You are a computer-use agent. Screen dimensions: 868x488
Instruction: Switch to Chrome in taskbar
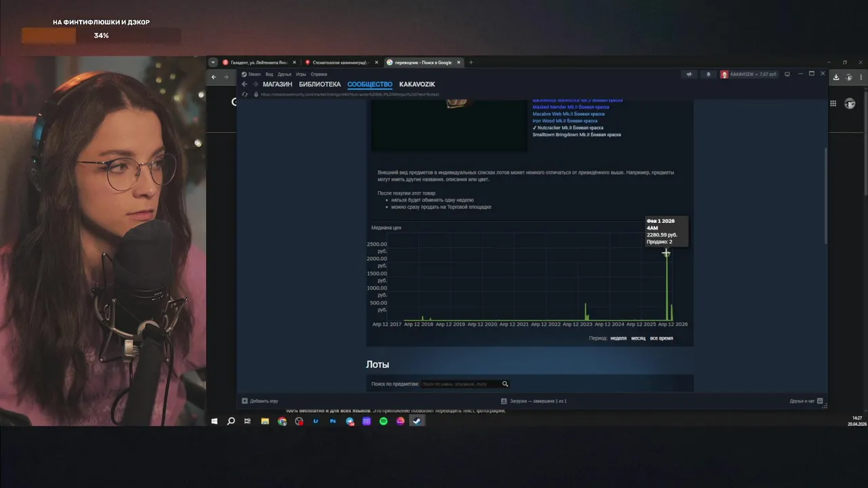(282, 421)
